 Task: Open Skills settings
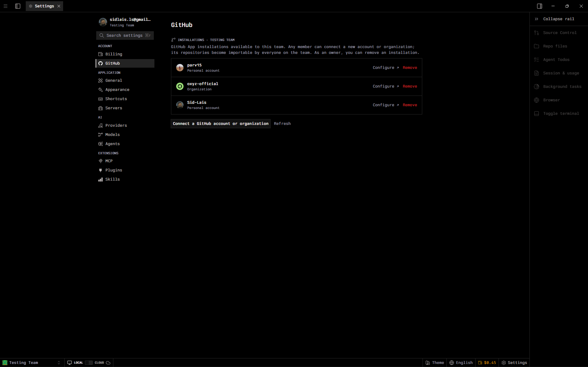pyautogui.click(x=125, y=179)
